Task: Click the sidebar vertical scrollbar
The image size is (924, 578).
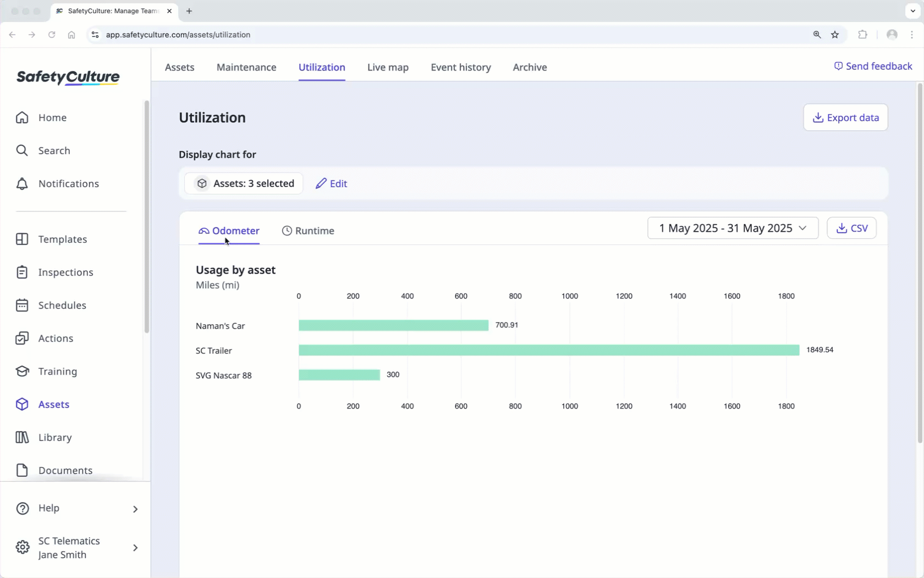Action: coord(146,217)
